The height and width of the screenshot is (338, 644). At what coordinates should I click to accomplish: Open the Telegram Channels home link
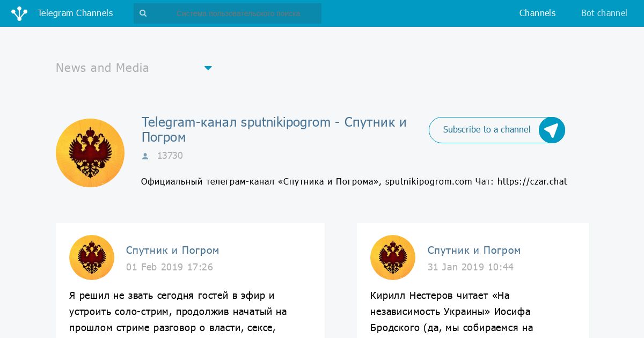(x=75, y=13)
